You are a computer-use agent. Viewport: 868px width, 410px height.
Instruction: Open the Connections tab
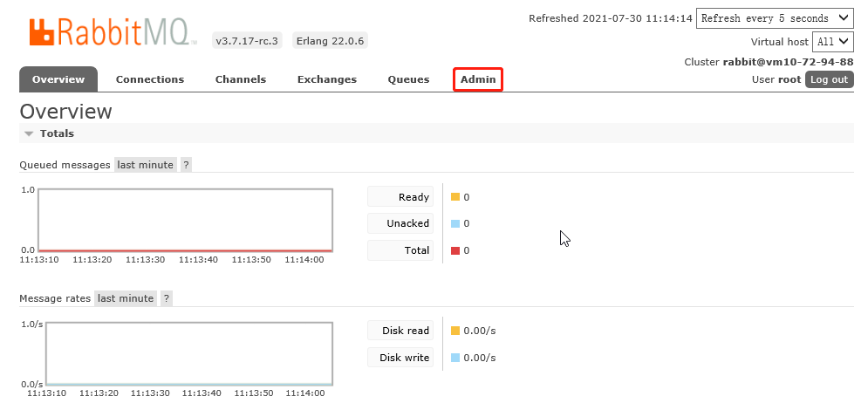(x=150, y=79)
